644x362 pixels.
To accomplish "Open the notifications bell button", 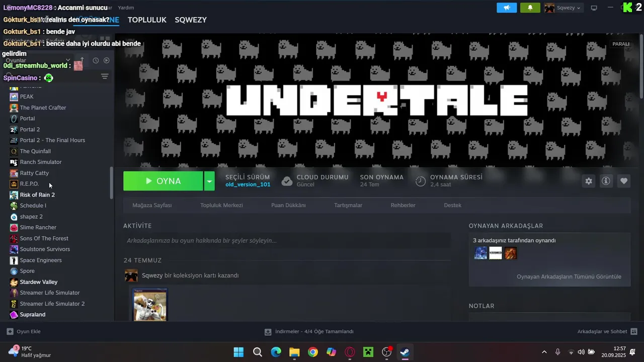I will coord(530,8).
